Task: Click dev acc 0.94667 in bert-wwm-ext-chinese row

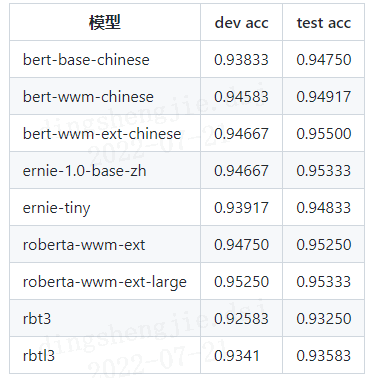Action: pos(241,134)
